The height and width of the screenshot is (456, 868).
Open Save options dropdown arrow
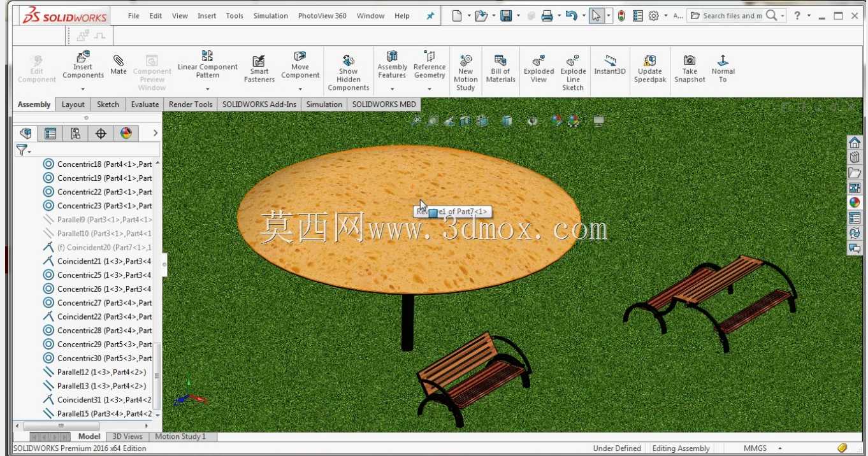click(518, 16)
